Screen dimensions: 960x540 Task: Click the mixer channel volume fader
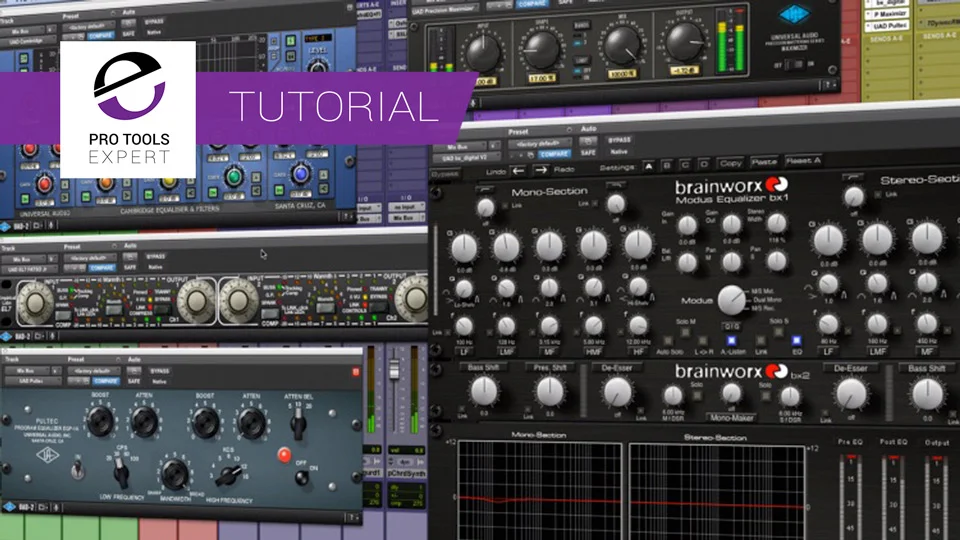(x=394, y=370)
